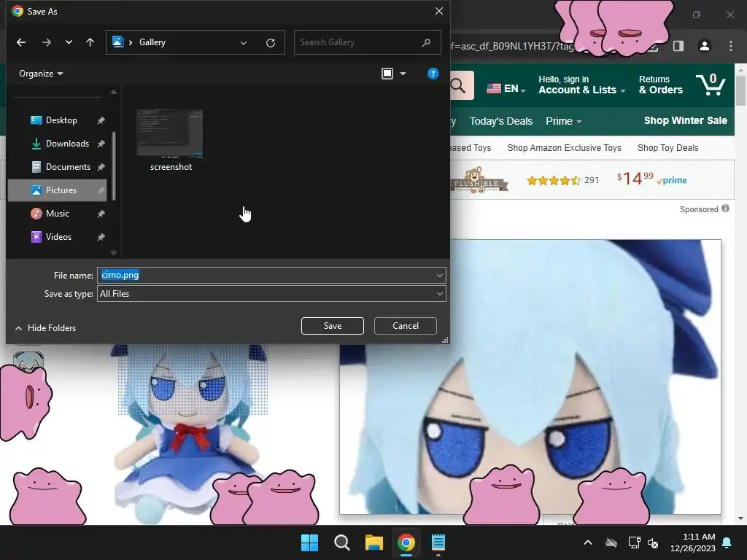Open the Organize menu
Image resolution: width=747 pixels, height=560 pixels.
pyautogui.click(x=41, y=74)
